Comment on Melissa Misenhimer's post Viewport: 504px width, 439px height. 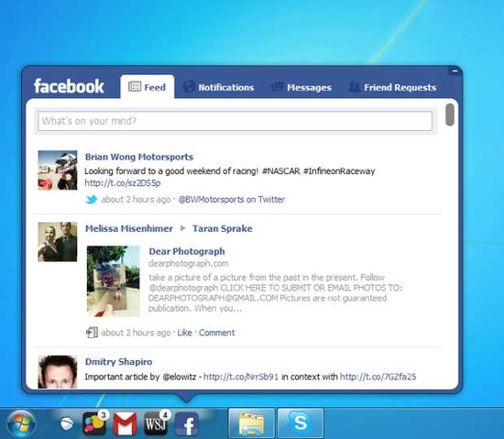(x=216, y=333)
